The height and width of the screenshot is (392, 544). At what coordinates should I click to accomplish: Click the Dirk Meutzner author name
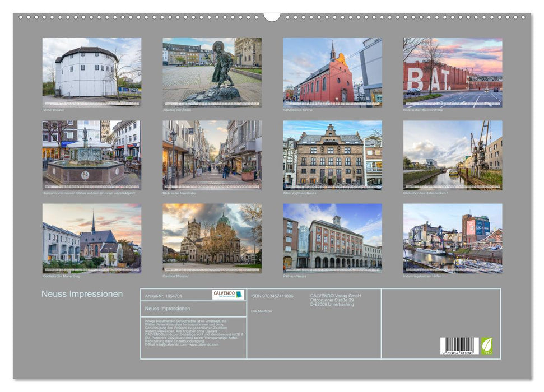click(x=261, y=311)
